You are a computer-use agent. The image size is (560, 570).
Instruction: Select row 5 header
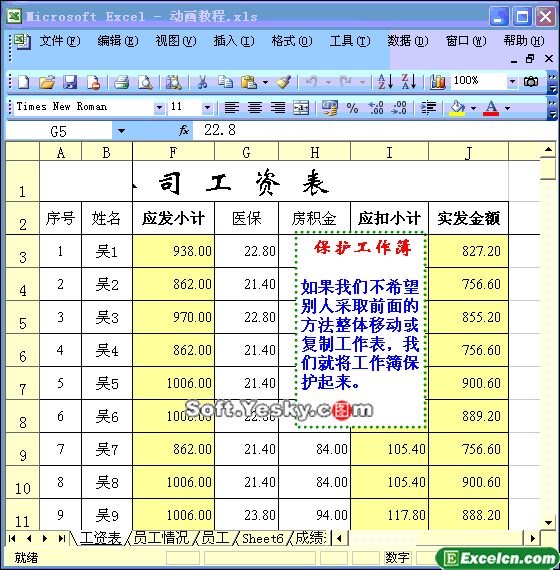[23, 317]
